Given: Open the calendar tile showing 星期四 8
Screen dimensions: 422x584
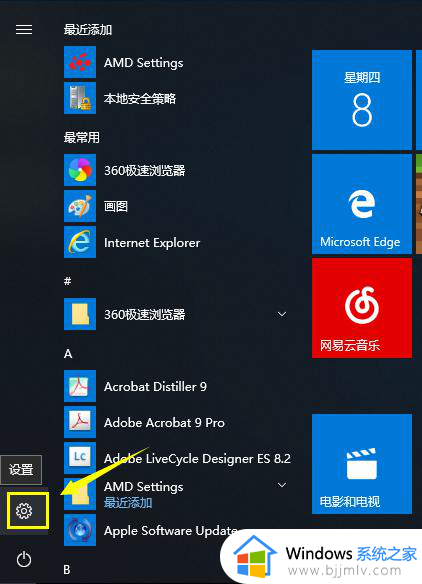Looking at the screenshot, I should point(362,100).
